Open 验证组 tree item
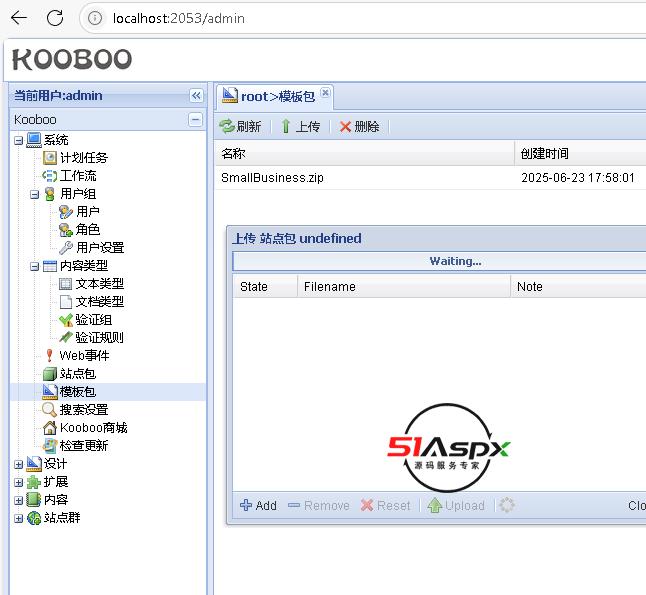The height and width of the screenshot is (595, 646). tap(94, 320)
